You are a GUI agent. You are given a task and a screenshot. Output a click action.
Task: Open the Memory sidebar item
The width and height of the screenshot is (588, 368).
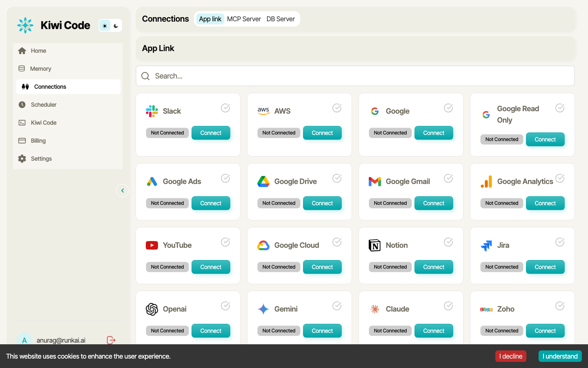pos(68,69)
